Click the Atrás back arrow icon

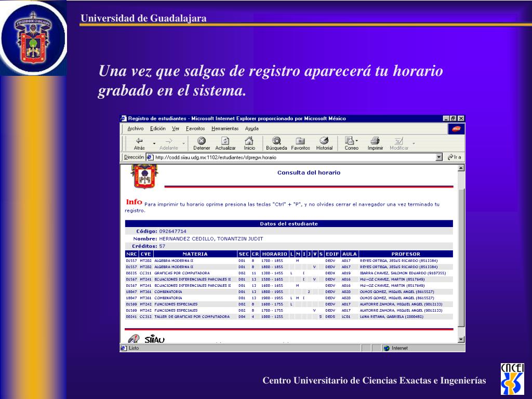click(139, 141)
